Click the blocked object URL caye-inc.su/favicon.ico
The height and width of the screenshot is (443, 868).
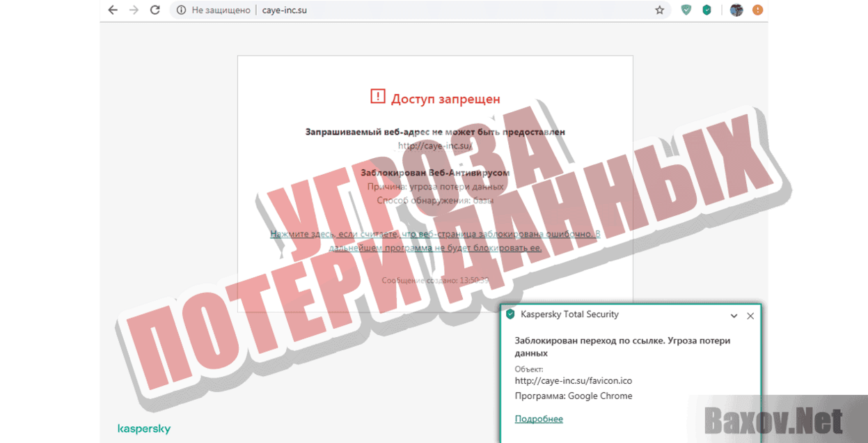pyautogui.click(x=573, y=381)
